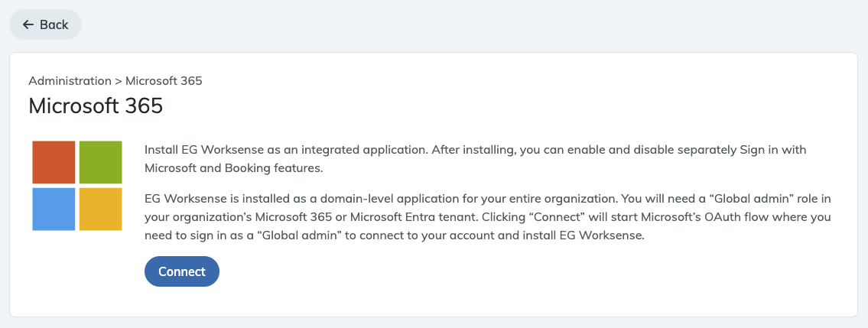Select the Microsoft 365 breadcrumb item
This screenshot has height=328, width=868.
click(164, 80)
